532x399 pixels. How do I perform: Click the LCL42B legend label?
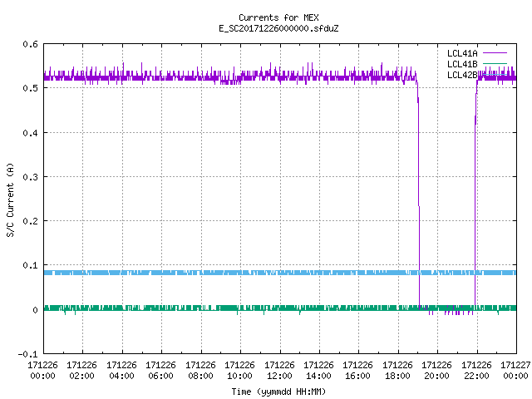click(x=462, y=75)
